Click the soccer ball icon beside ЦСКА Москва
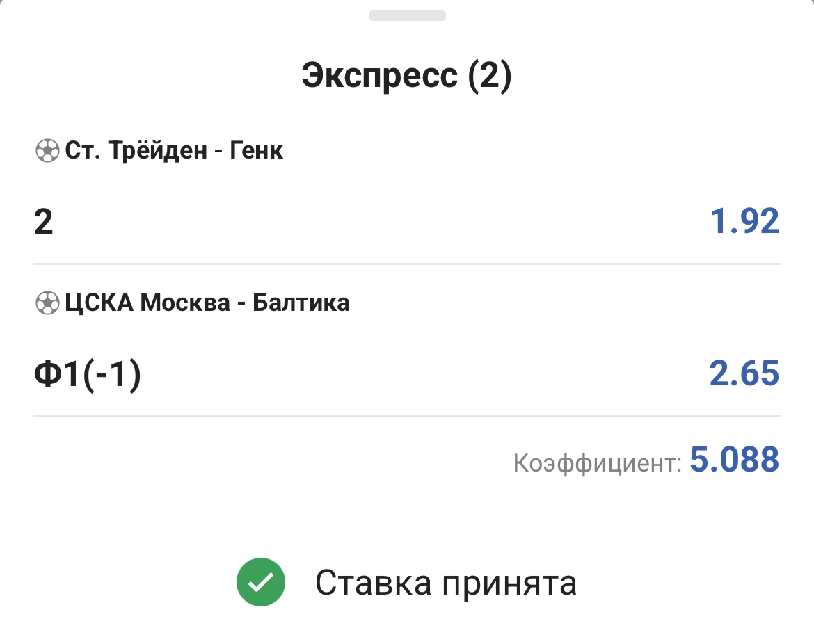814x644 pixels. point(47,303)
